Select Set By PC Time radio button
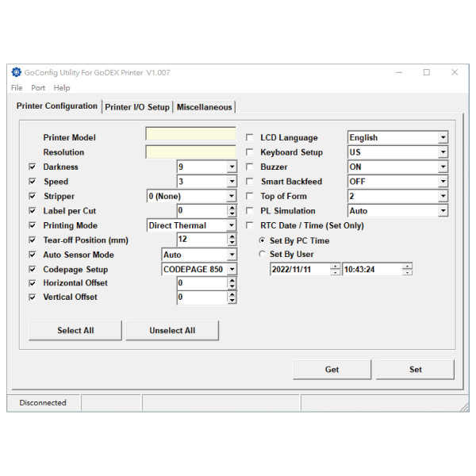Viewport: 476px width, 476px height. [262, 240]
